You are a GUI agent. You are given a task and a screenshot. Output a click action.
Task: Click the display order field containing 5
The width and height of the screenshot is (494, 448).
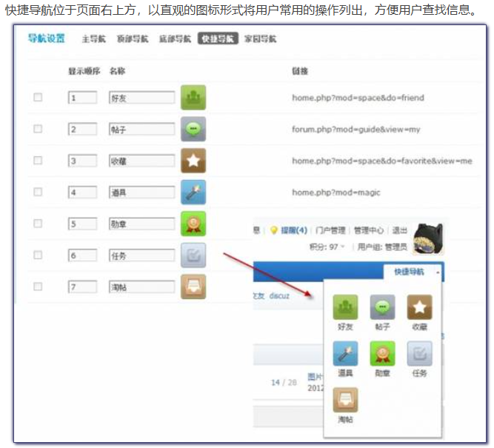point(82,224)
